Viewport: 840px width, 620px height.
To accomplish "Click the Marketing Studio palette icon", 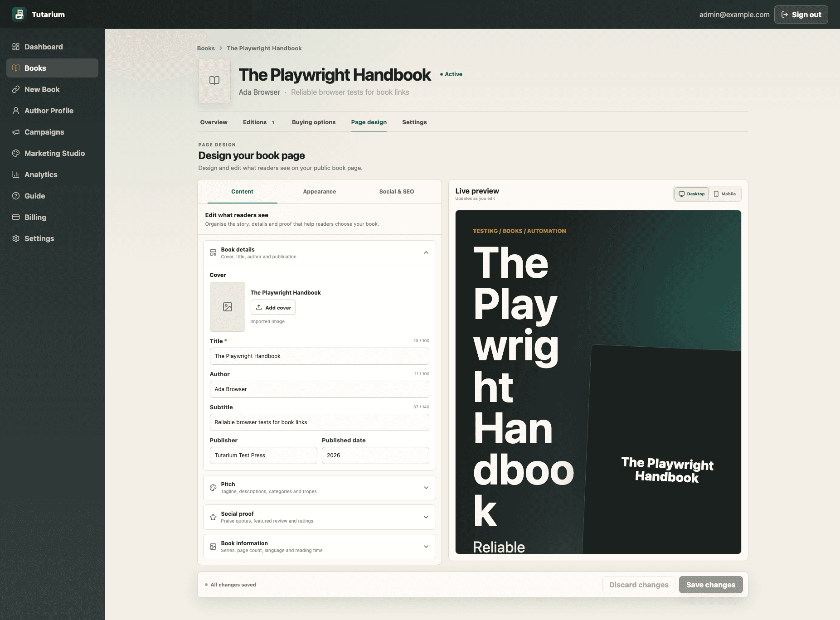I will pos(16,153).
